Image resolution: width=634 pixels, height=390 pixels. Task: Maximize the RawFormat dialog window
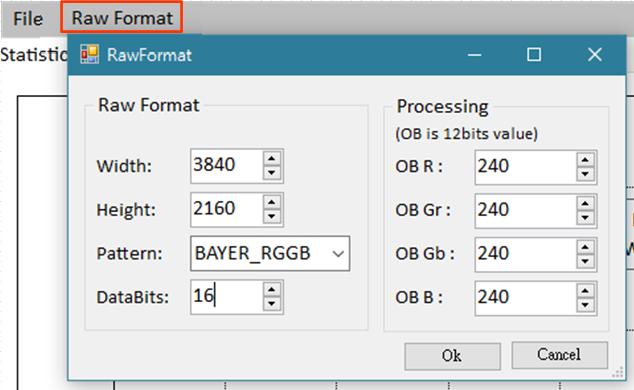(x=534, y=55)
